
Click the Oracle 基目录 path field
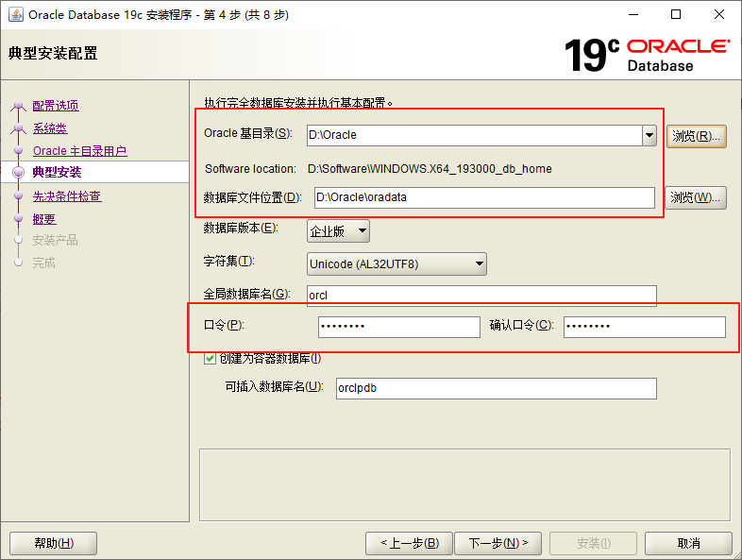tap(474, 135)
